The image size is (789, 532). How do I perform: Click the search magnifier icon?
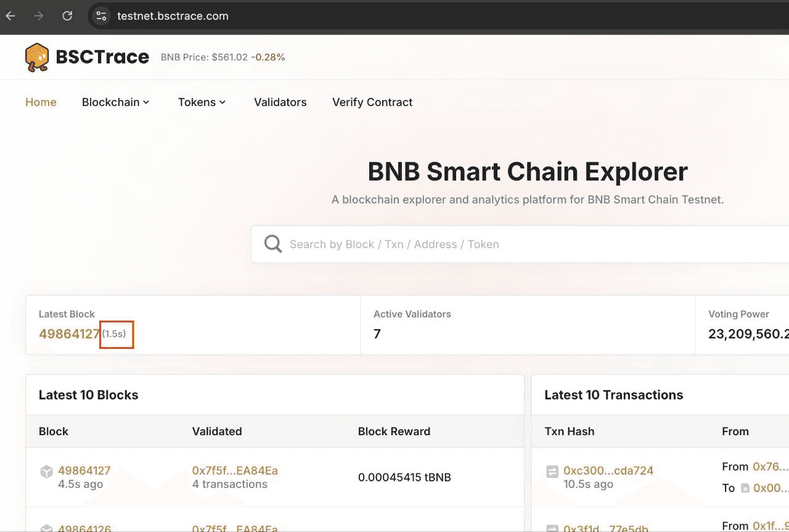(x=273, y=244)
